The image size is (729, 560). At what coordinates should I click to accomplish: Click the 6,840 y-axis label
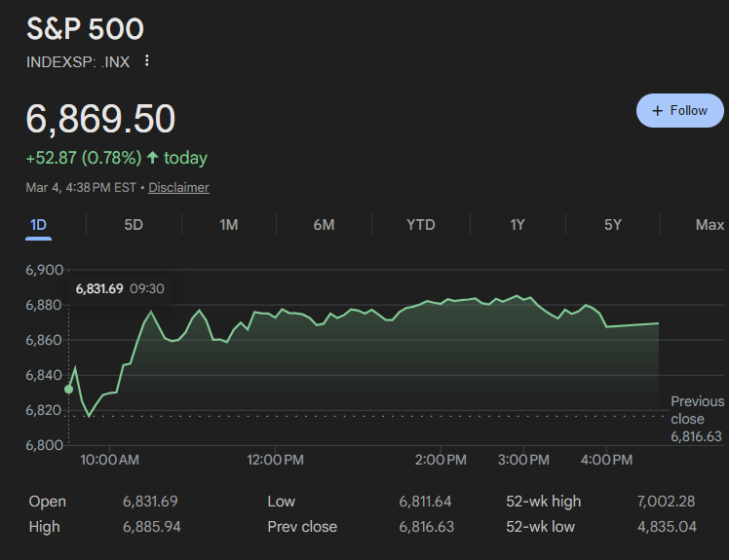(44, 375)
